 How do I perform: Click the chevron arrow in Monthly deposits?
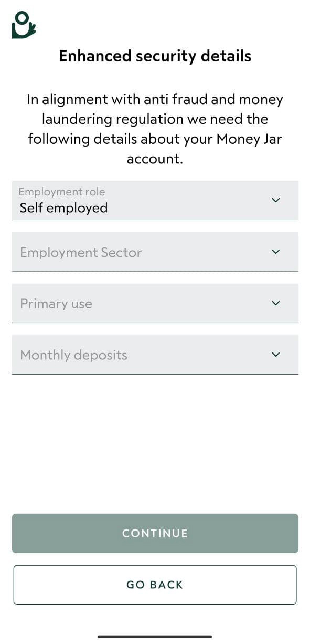pyautogui.click(x=276, y=355)
